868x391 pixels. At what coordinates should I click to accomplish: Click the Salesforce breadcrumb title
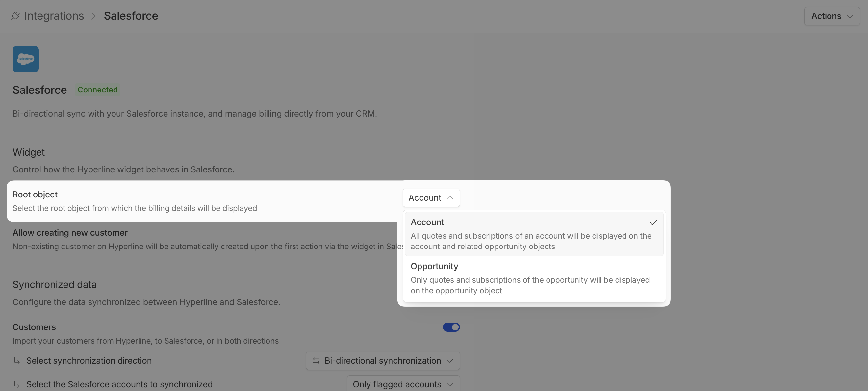coord(131,16)
